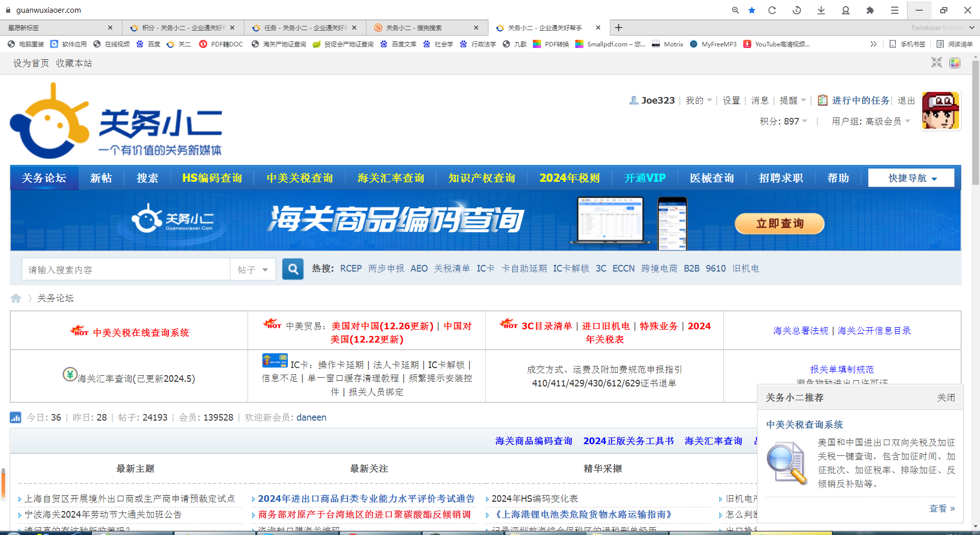Open the Motrix bookmark
Image resolution: width=980 pixels, height=535 pixels.
click(668, 44)
